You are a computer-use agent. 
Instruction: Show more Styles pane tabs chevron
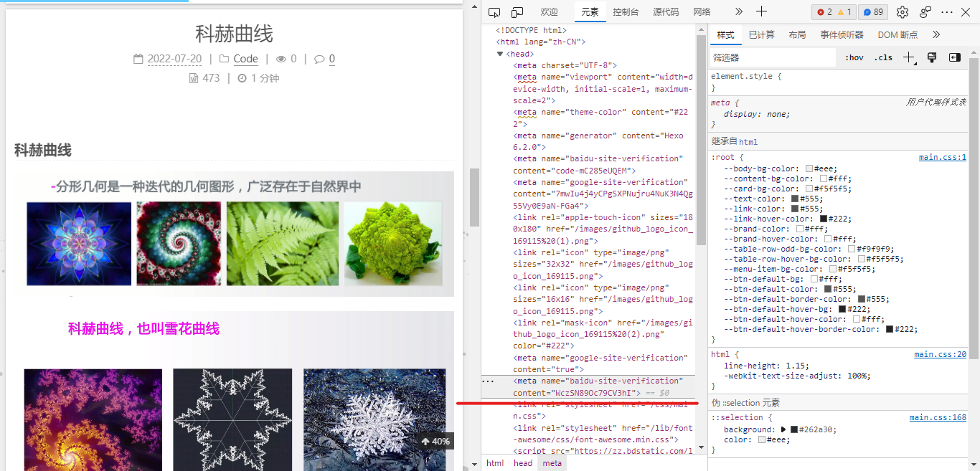point(936,34)
